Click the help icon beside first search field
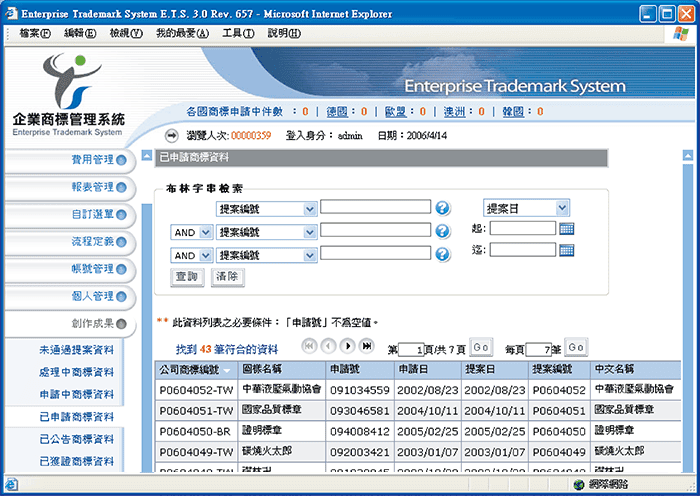The width and height of the screenshot is (700, 496). click(x=441, y=208)
